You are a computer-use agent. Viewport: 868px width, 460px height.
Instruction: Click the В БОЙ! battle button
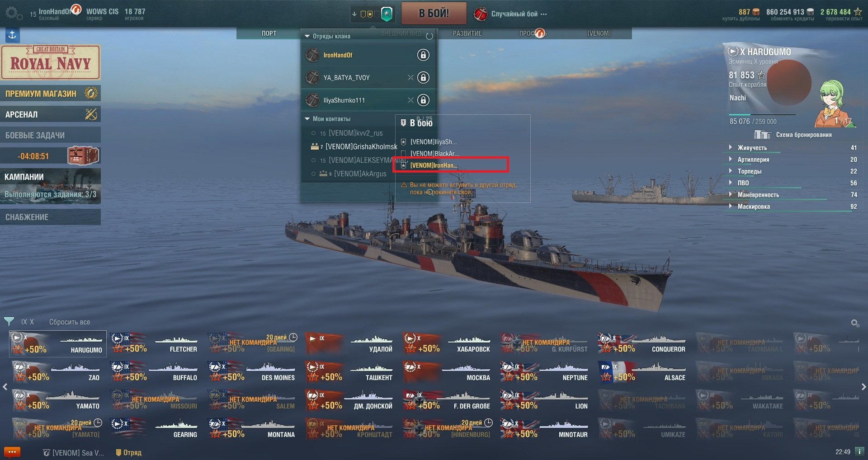click(x=434, y=13)
